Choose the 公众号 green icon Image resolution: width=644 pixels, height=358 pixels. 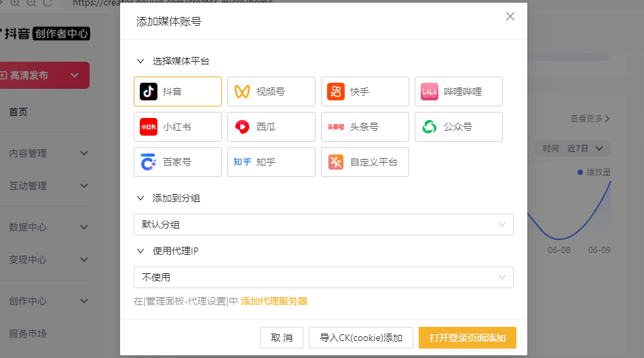pos(430,127)
